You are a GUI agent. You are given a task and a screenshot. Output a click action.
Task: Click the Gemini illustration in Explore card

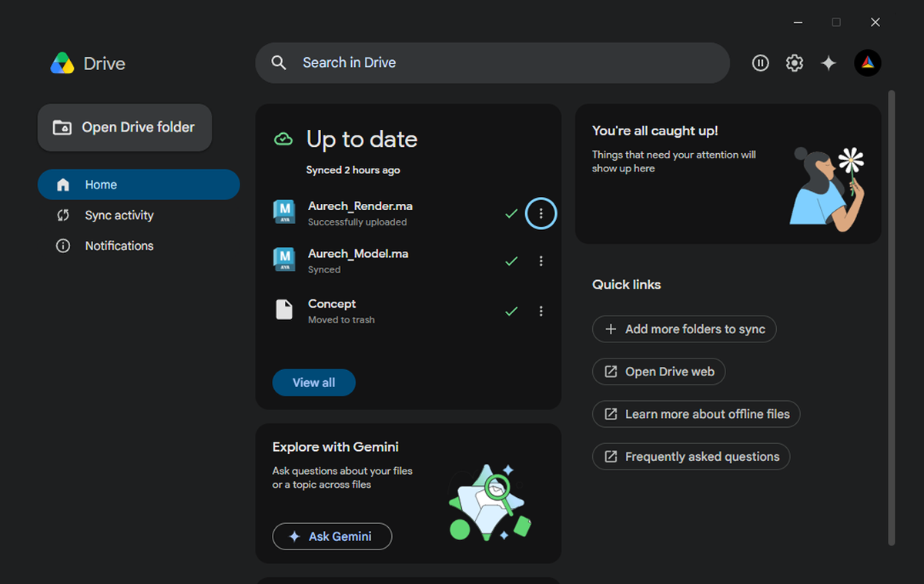pos(490,502)
